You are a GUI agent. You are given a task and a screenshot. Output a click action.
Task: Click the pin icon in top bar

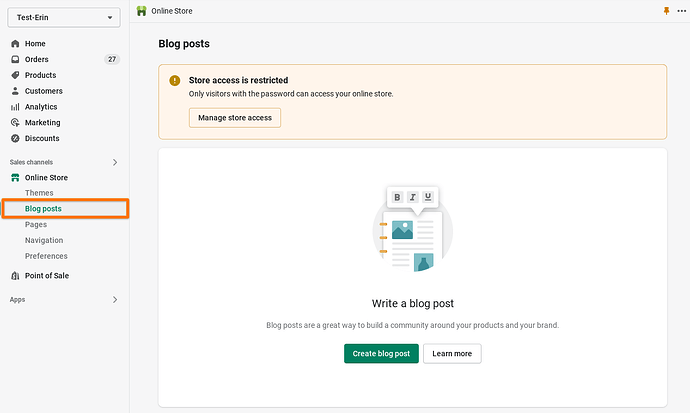click(x=667, y=10)
